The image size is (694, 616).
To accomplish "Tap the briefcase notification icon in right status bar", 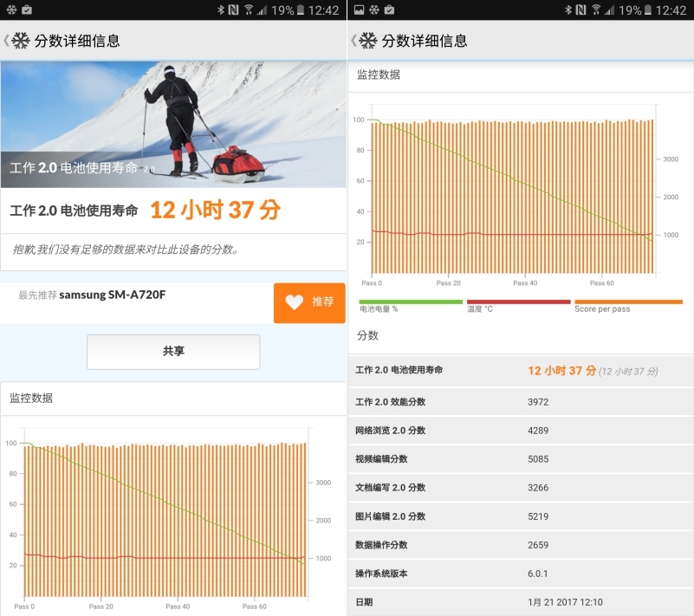I will (x=389, y=10).
